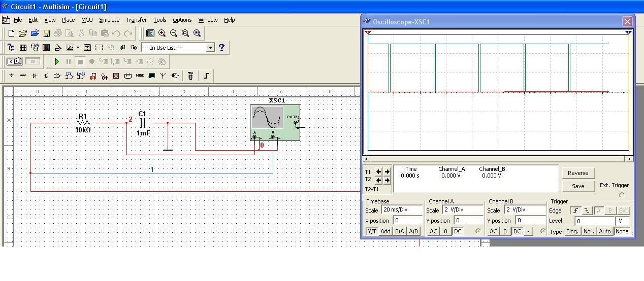This screenshot has height=281, width=644.
Task: Select falling edge trigger
Action: pos(587,210)
